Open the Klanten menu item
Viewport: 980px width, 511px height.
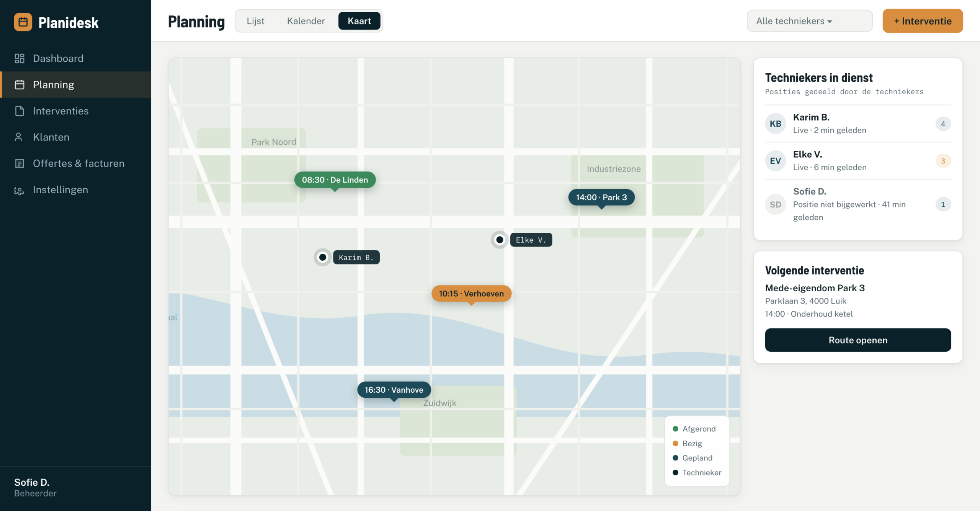76,137
